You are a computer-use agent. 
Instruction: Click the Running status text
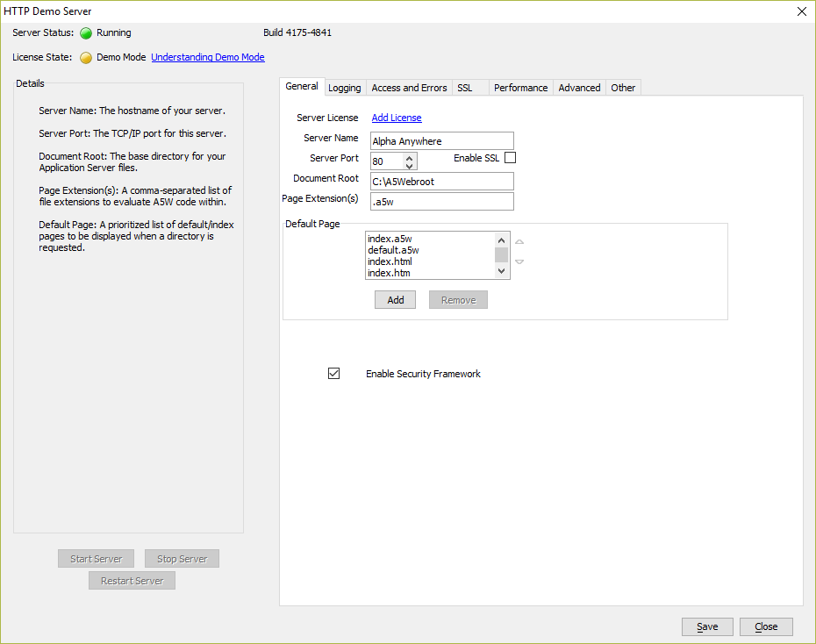click(113, 32)
